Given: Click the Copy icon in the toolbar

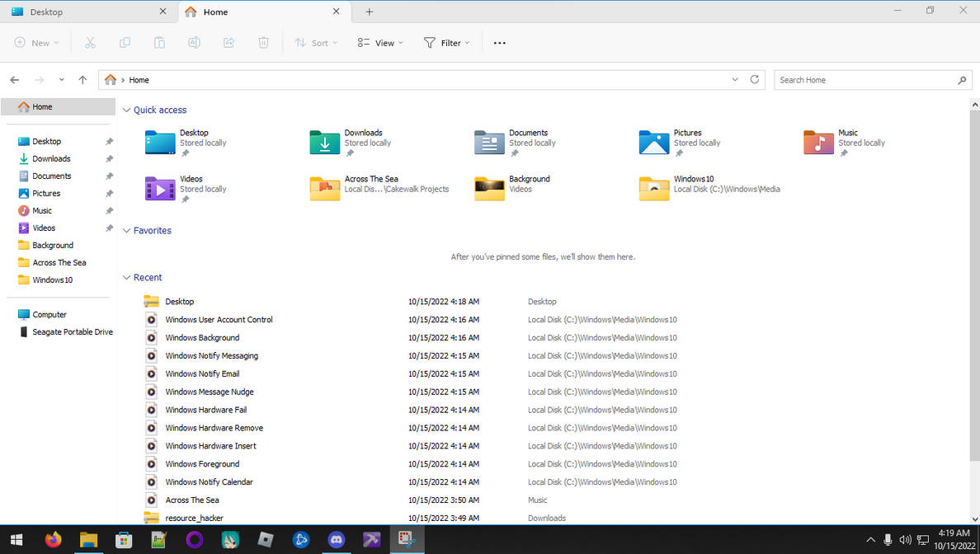Looking at the screenshot, I should click(x=125, y=42).
